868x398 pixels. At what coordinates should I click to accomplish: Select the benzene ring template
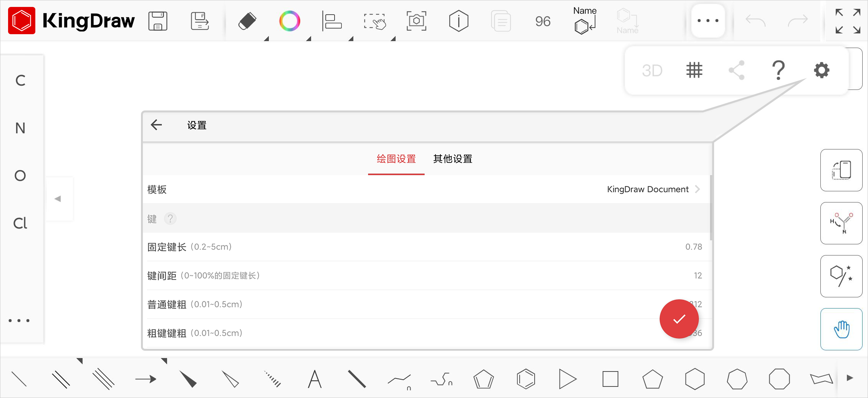coord(526,378)
